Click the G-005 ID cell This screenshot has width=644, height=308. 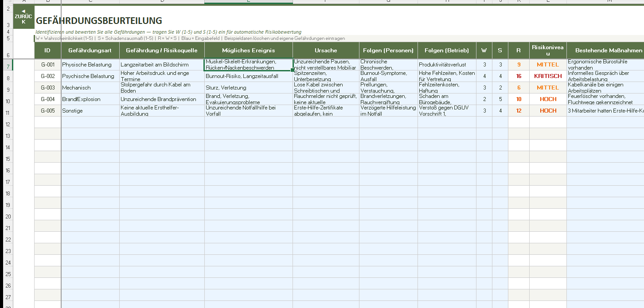(48, 111)
